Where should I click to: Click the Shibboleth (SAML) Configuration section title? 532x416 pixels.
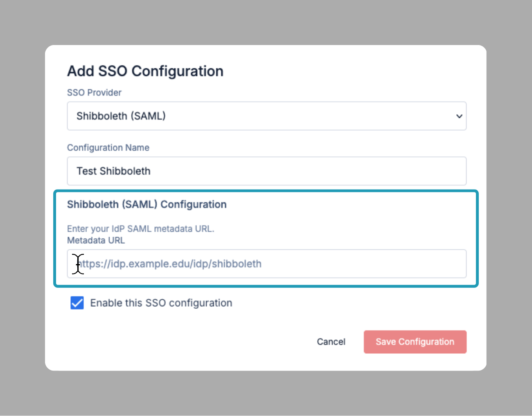(147, 204)
